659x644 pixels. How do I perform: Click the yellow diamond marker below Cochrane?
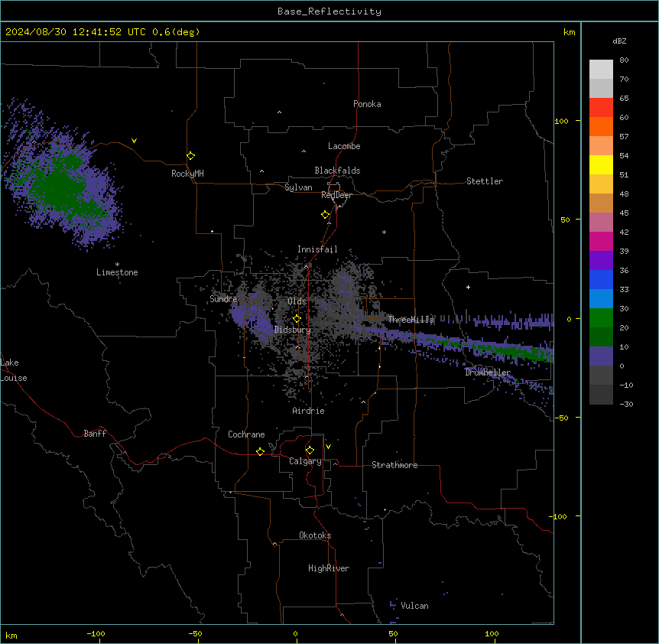(x=260, y=451)
